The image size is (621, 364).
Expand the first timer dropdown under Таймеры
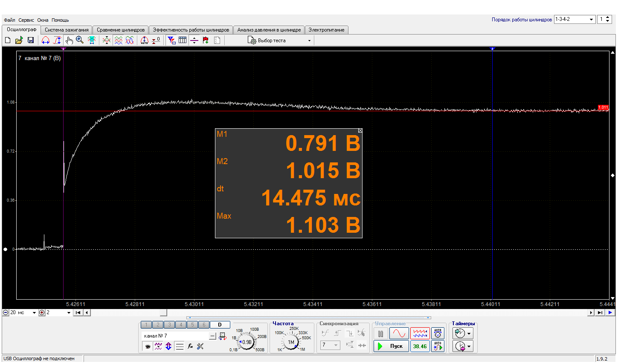[x=469, y=333]
